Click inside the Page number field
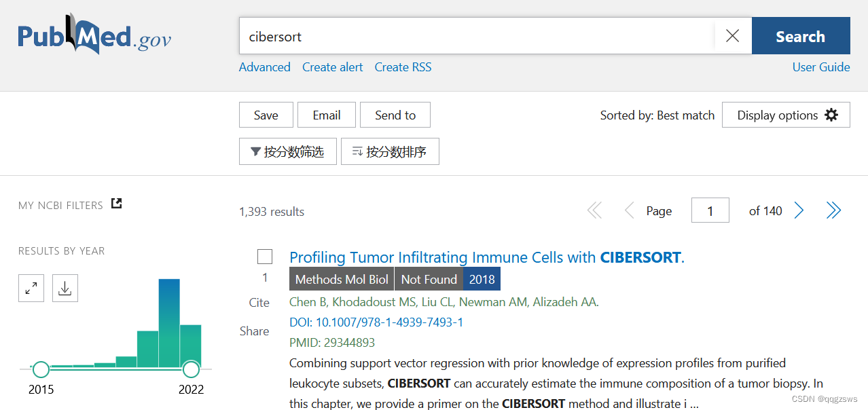868x410 pixels. [710, 210]
